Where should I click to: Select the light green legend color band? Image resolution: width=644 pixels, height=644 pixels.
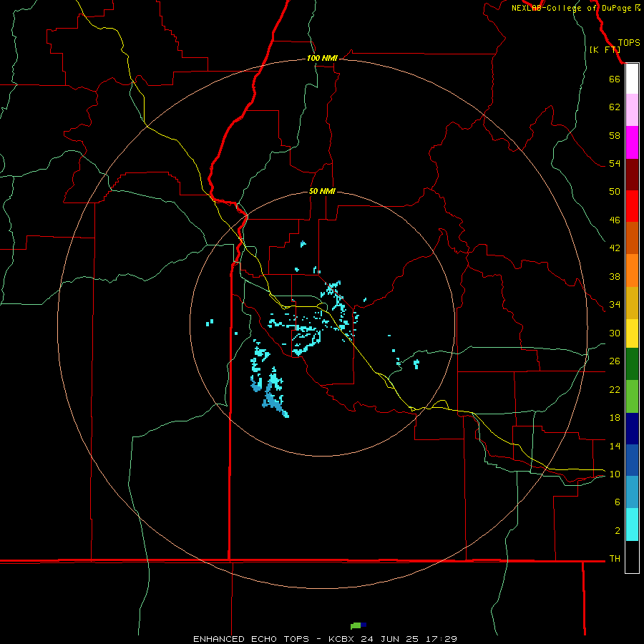632,396
